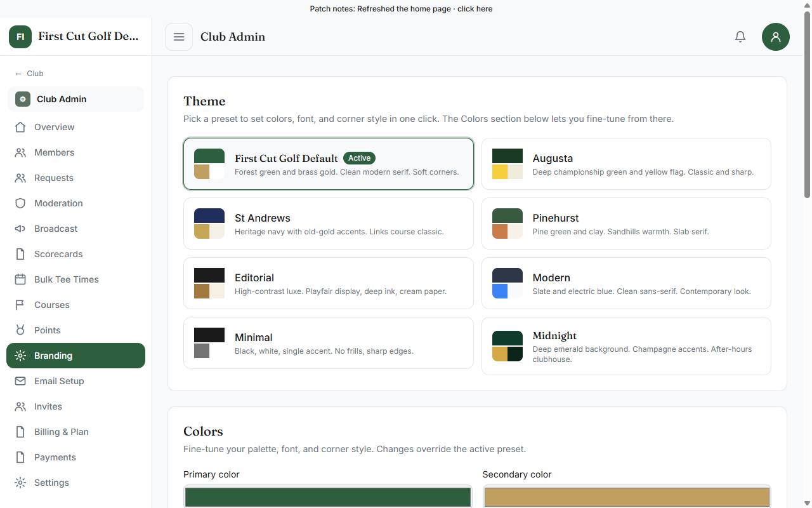Image resolution: width=812 pixels, height=508 pixels.
Task: Click the FI club logo badge
Action: coord(20,37)
